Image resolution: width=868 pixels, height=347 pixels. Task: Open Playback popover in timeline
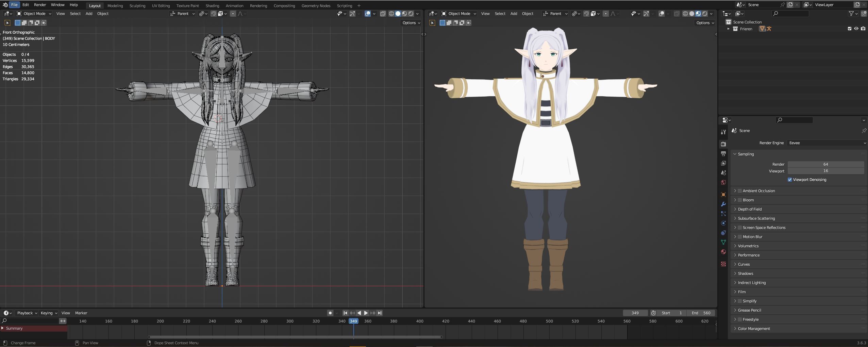pyautogui.click(x=27, y=313)
